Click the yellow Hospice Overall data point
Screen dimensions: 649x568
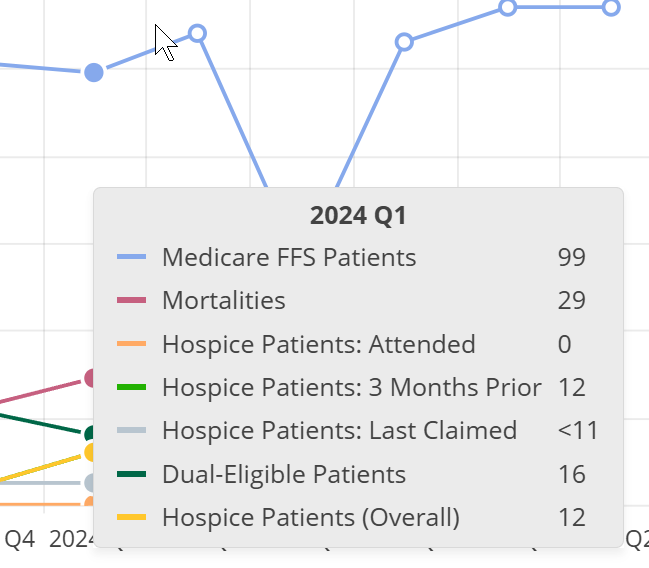[x=90, y=452]
